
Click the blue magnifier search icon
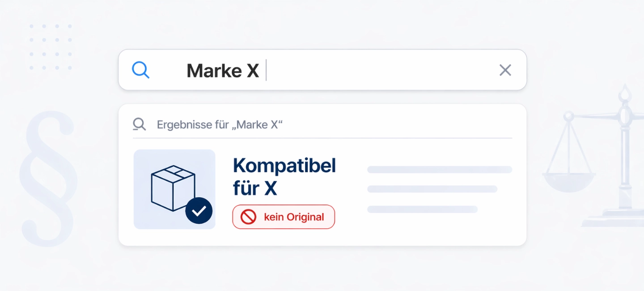click(140, 70)
